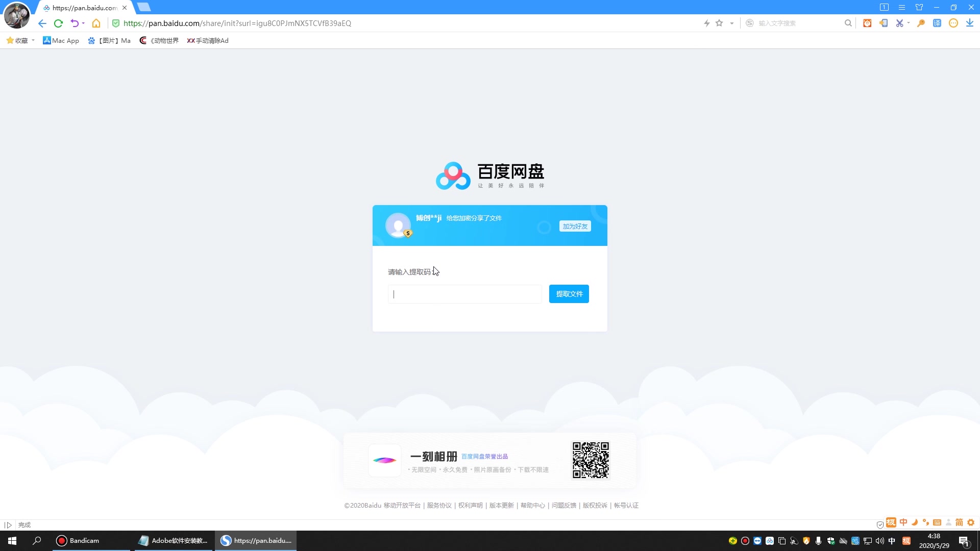
Task: Click the status bar sidebar toggle icon
Action: (x=8, y=525)
